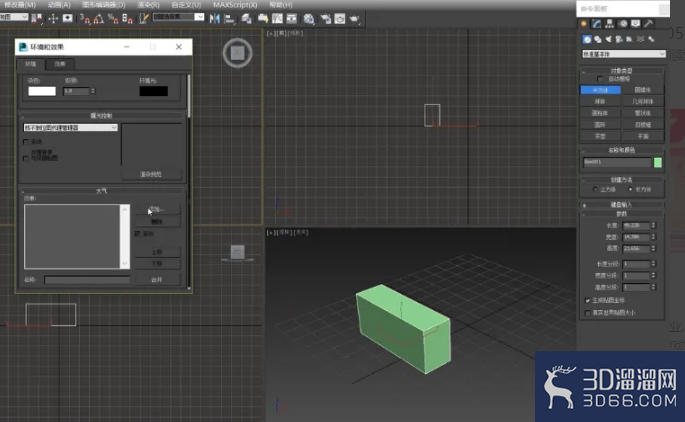Switch to the Modify command panel tab
685x422 pixels.
coord(596,24)
